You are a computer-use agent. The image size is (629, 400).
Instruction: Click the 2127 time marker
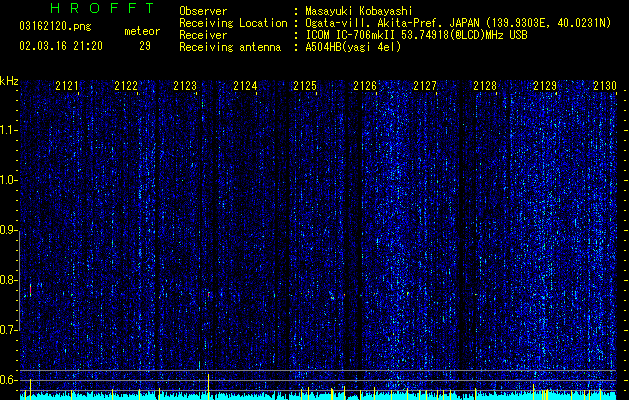(x=424, y=86)
